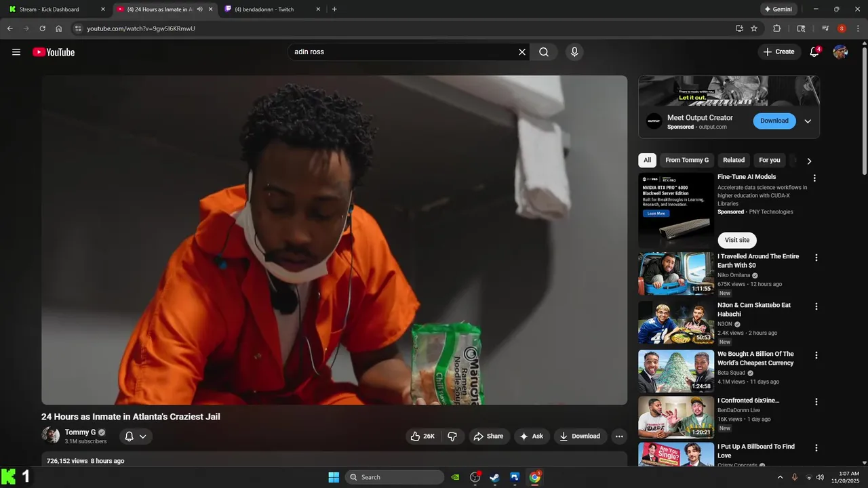Viewport: 868px width, 488px height.
Task: Click Download on Output Creator ad
Action: tap(774, 121)
